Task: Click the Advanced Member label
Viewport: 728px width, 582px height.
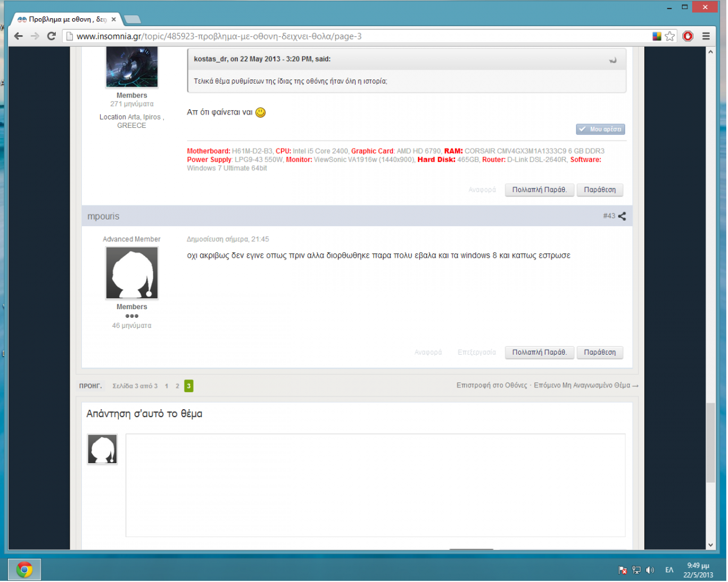Action: click(x=132, y=239)
